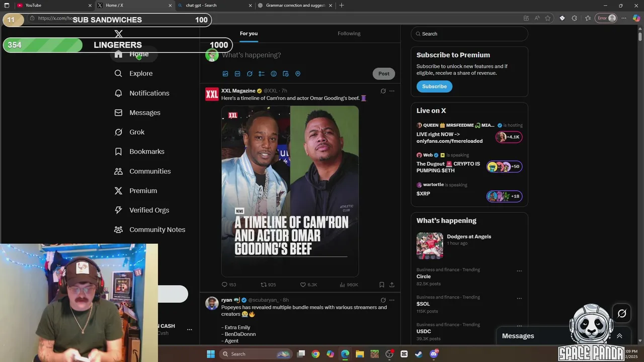The image size is (644, 362).
Task: Open browser Settings and more menu
Action: [624, 18]
